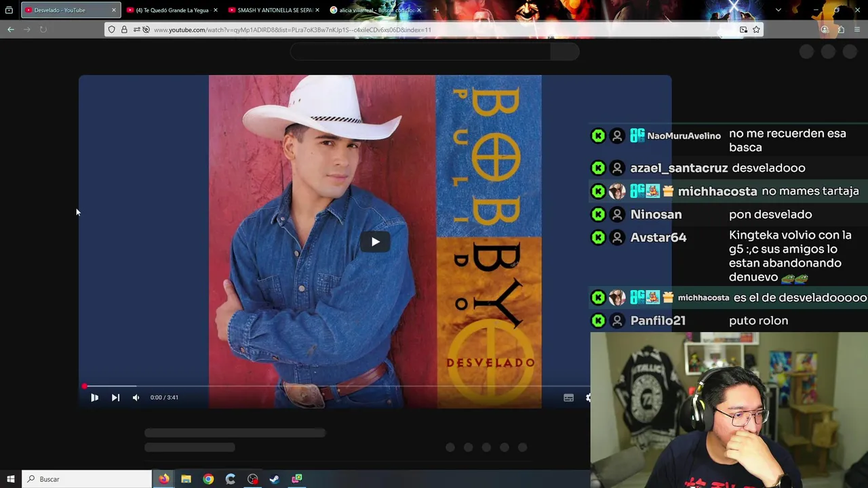Open Google Chrome from the taskbar
The width and height of the screenshot is (868, 488).
[x=208, y=479]
